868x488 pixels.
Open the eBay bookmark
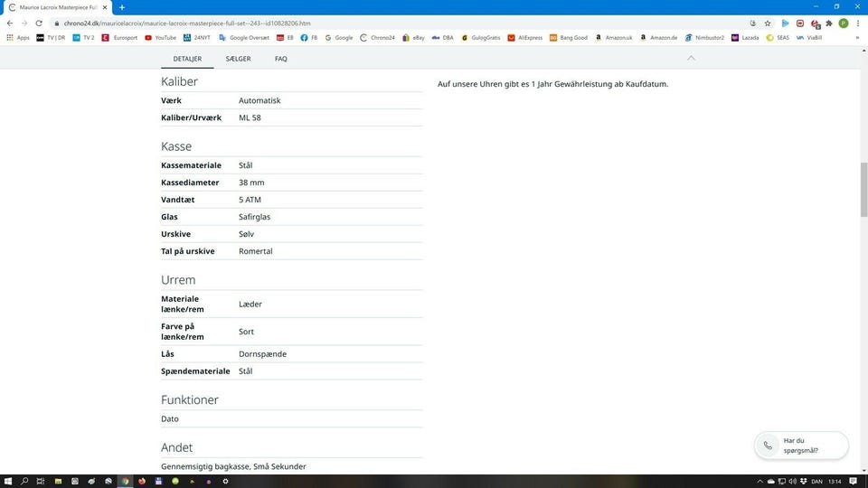(413, 38)
